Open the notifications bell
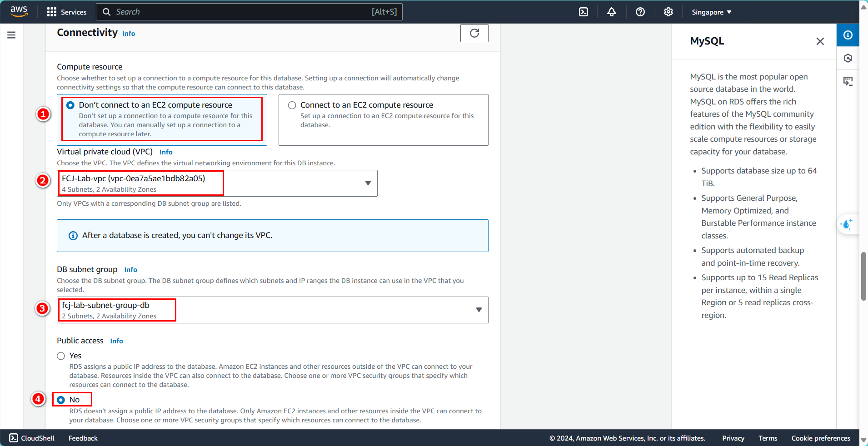This screenshot has height=446, width=868. [x=612, y=12]
